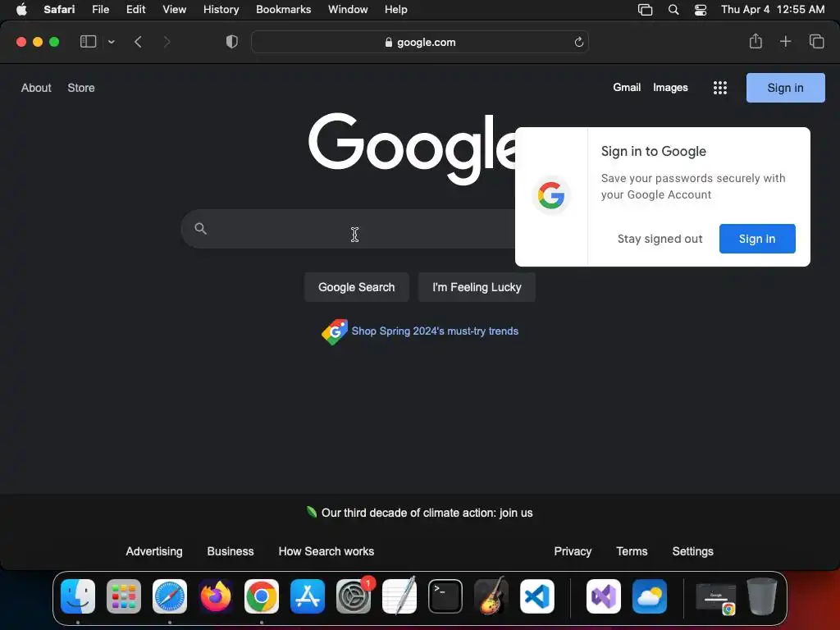Open the Help menu
The width and height of the screenshot is (840, 630).
tap(396, 10)
